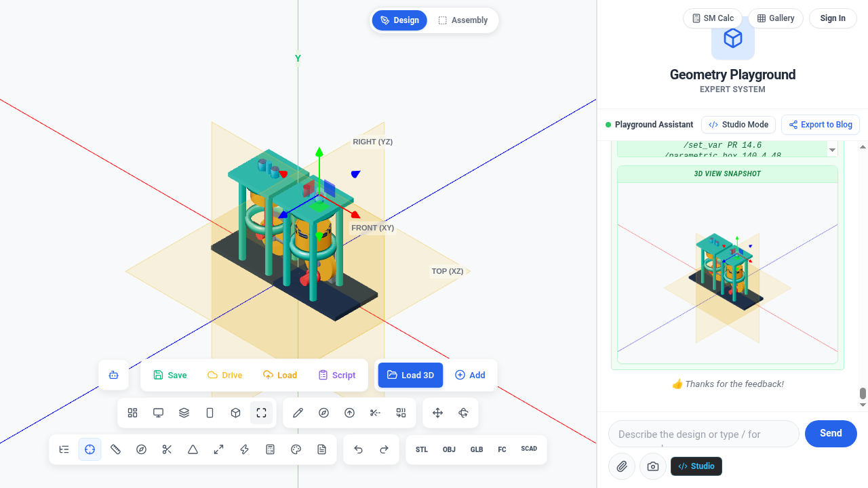
Task: Click the Save button
Action: [170, 375]
